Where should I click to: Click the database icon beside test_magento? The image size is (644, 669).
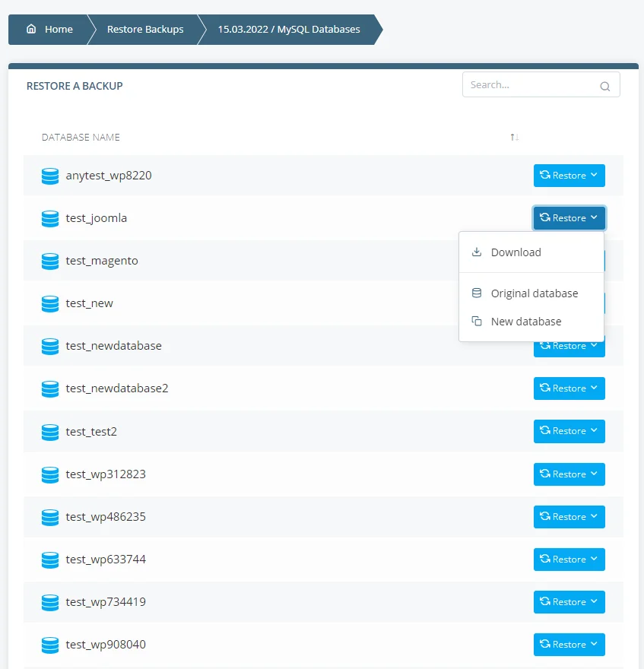click(49, 261)
